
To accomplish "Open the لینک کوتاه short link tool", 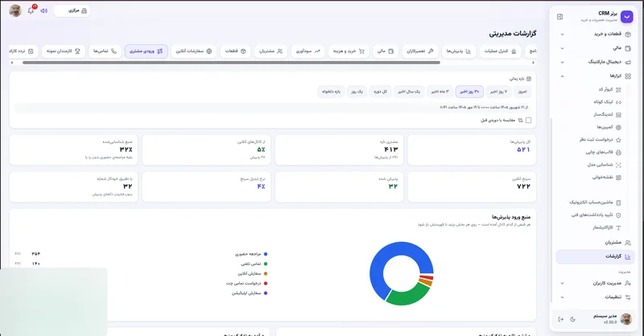I will coord(607,102).
